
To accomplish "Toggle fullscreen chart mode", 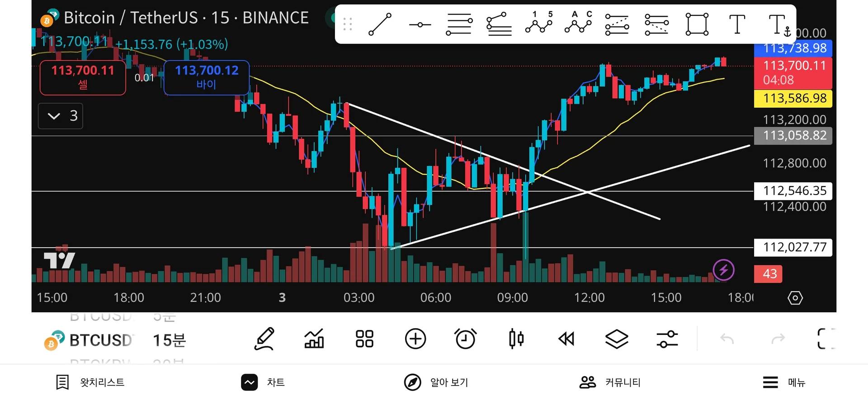I will click(826, 339).
